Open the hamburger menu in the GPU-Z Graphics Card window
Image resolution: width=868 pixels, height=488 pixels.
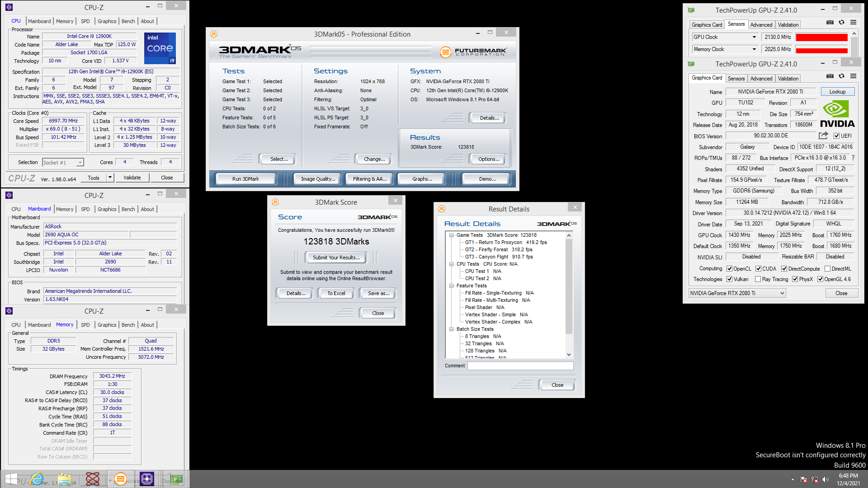point(853,76)
